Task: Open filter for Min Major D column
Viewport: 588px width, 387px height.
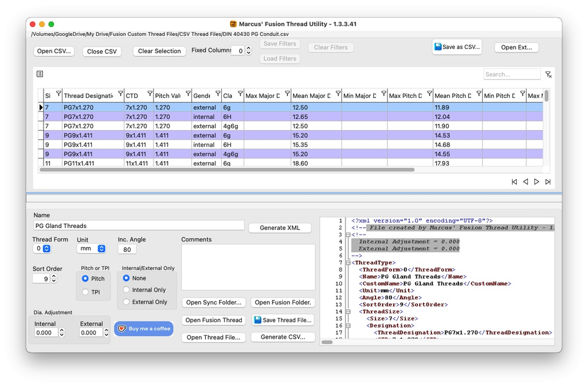Action: [384, 94]
